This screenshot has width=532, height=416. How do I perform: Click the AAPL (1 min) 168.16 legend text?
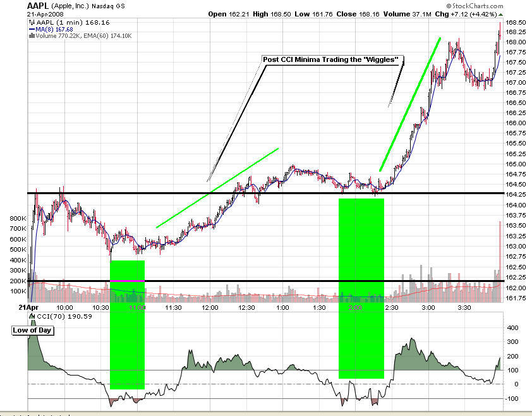pyautogui.click(x=73, y=22)
